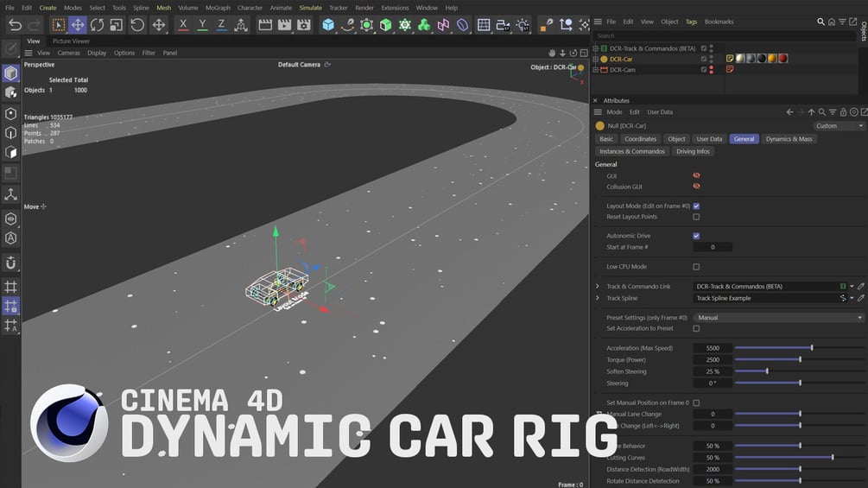Toggle the Collision GUI eye icon
The height and width of the screenshot is (488, 868).
pos(696,187)
